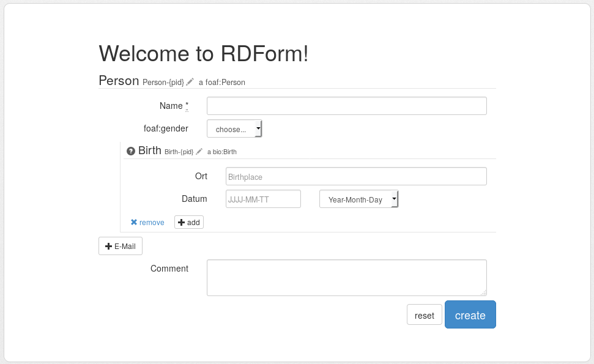Click the 'a foaf:Person' type text

tap(222, 82)
